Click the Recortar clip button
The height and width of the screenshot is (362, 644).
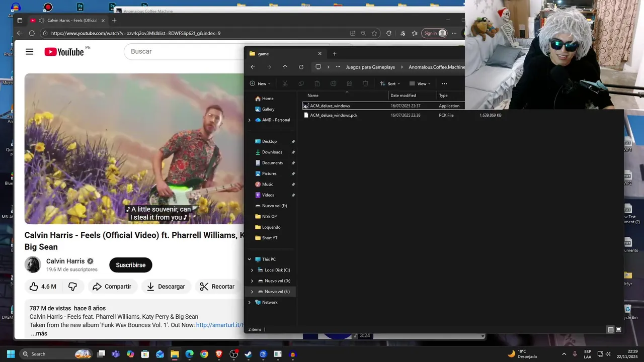click(217, 287)
